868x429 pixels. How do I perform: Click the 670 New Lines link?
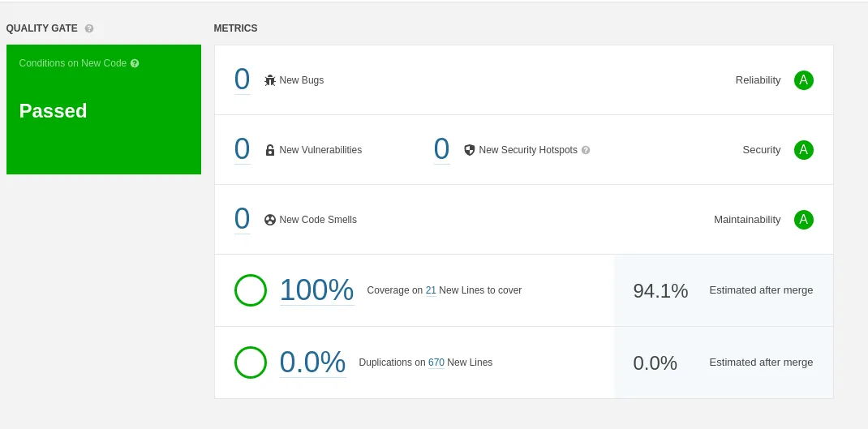436,363
